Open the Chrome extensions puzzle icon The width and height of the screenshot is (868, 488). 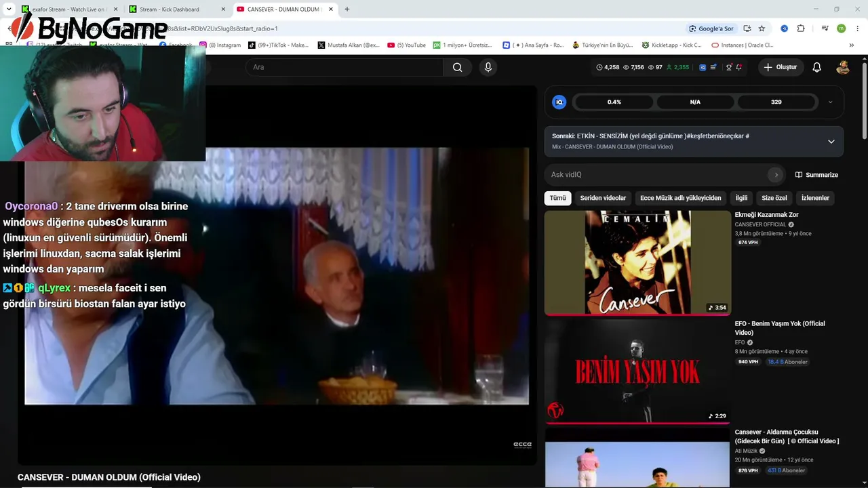tap(801, 28)
